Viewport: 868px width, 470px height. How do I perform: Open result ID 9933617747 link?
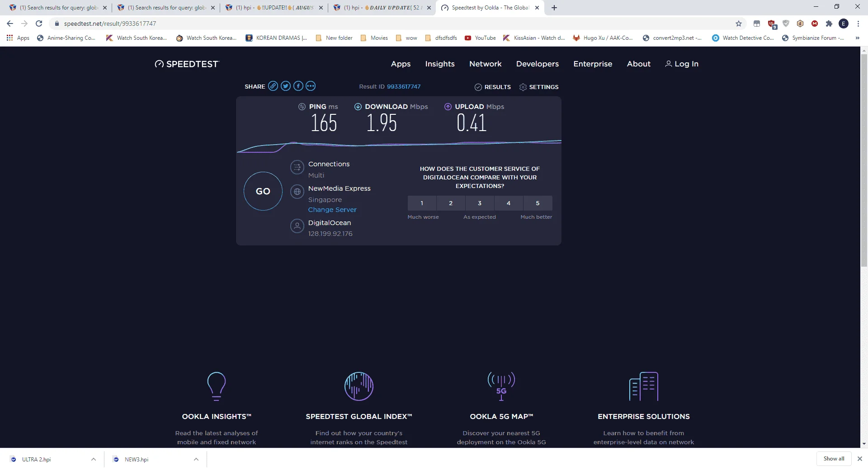pyautogui.click(x=404, y=87)
